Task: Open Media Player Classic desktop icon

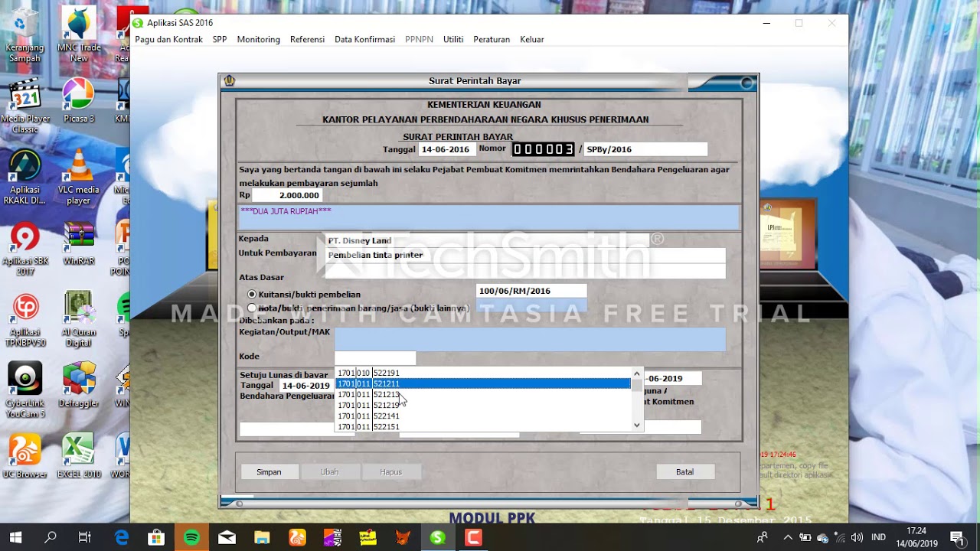Action: click(x=24, y=106)
